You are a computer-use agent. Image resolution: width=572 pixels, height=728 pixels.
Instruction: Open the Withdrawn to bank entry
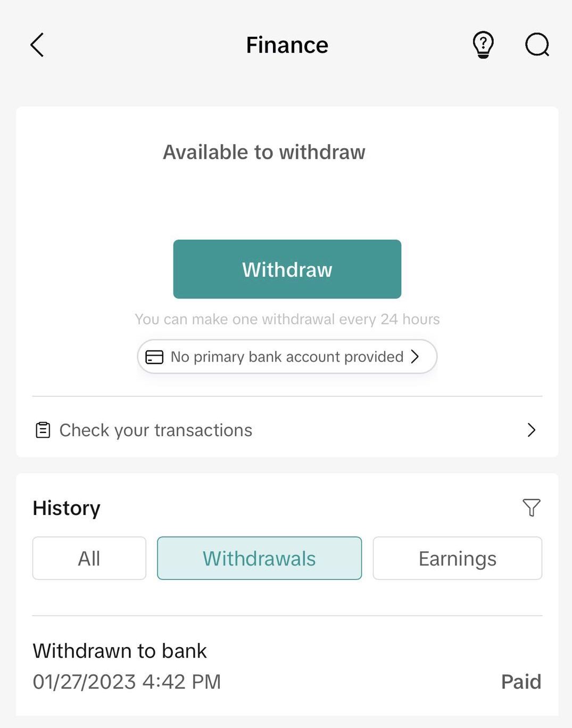tap(287, 666)
